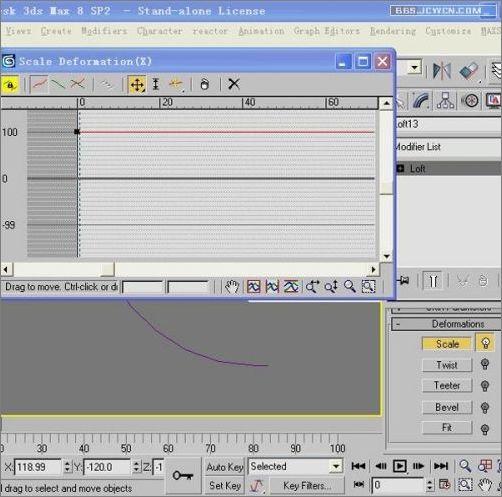Image resolution: width=502 pixels, height=497 pixels.
Task: Open the Modify command panel tab
Action: click(421, 101)
